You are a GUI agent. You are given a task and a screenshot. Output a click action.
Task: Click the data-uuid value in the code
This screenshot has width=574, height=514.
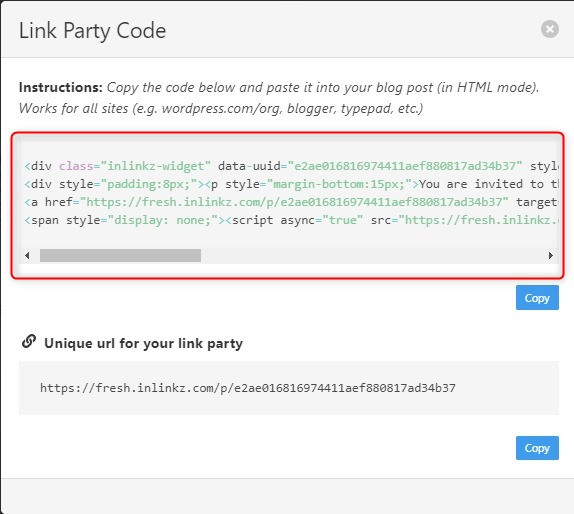[x=405, y=166]
